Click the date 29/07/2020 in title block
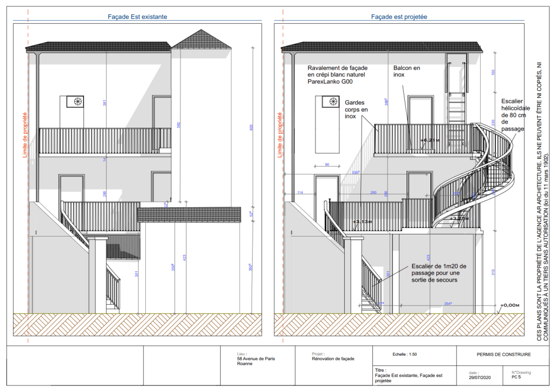 tap(480, 377)
